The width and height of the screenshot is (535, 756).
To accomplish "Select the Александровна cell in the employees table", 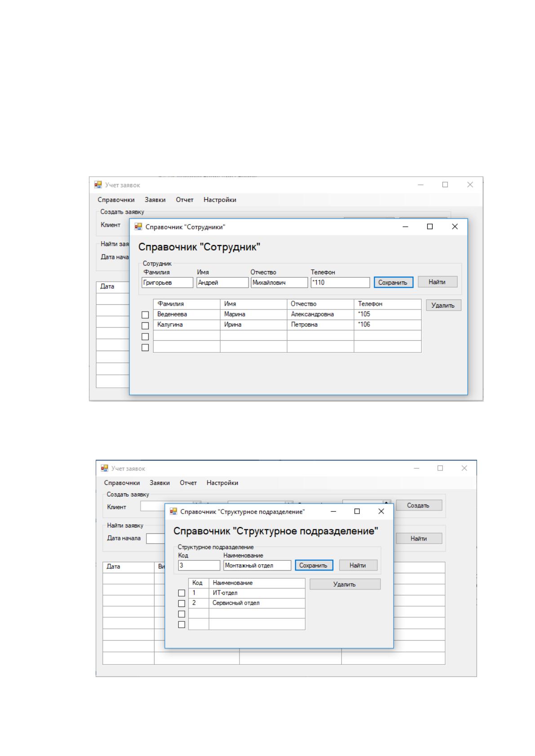I will point(321,315).
